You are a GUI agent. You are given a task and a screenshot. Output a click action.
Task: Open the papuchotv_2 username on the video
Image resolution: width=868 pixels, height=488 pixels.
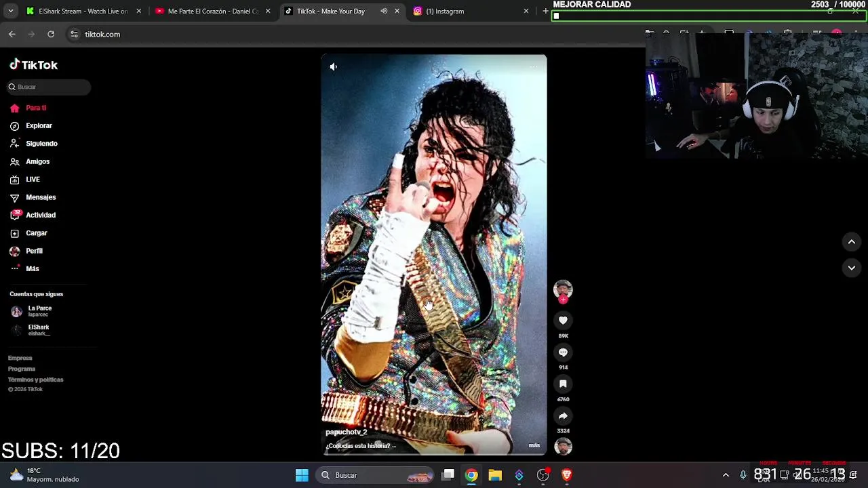346,432
